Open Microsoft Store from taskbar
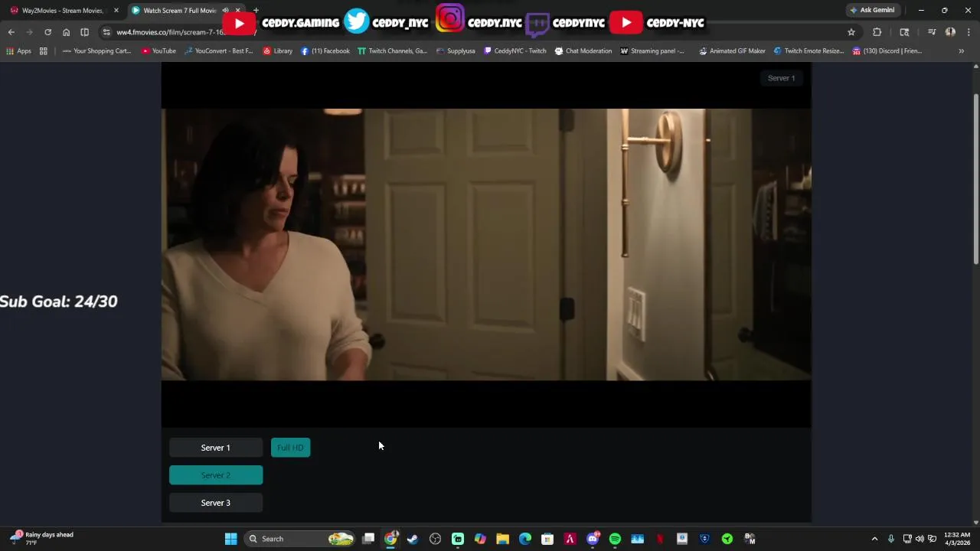980x551 pixels. [547, 539]
